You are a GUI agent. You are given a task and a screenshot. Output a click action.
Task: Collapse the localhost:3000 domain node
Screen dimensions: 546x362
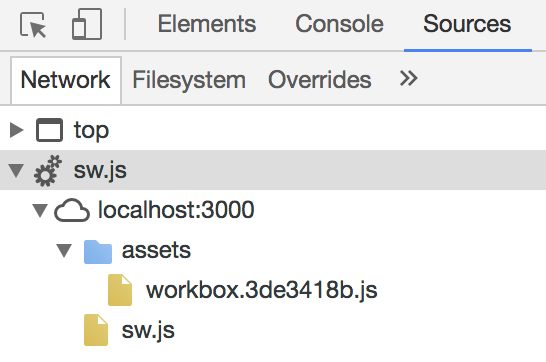(40, 211)
